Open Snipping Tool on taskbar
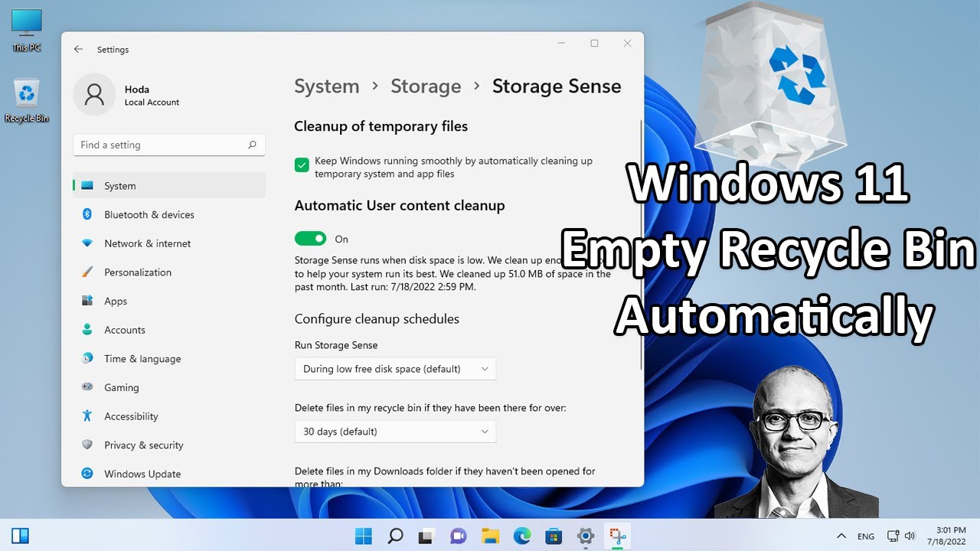This screenshot has height=551, width=980. [x=617, y=536]
